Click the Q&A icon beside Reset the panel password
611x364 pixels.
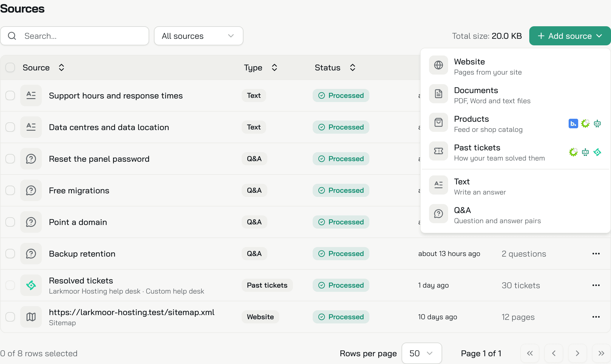tap(31, 159)
